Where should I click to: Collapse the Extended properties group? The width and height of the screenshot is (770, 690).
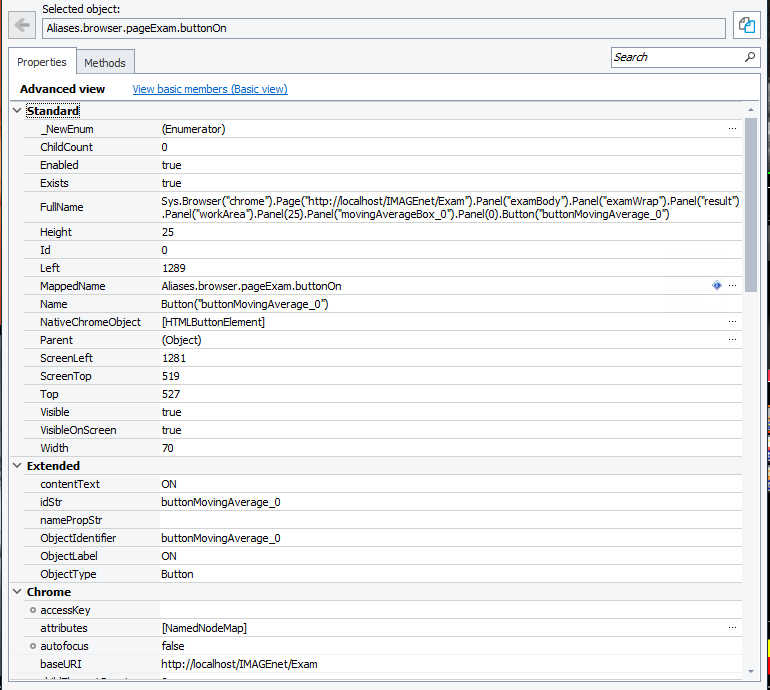(x=17, y=466)
